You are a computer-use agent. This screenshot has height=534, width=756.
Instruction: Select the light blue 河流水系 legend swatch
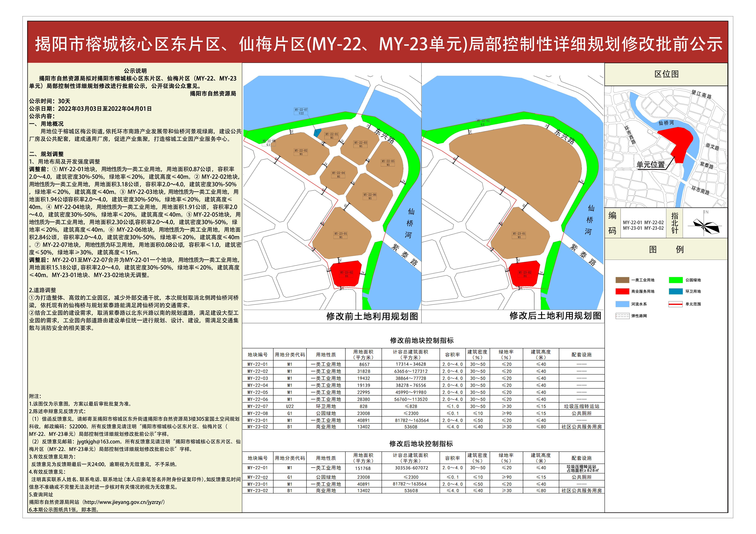pos(622,304)
